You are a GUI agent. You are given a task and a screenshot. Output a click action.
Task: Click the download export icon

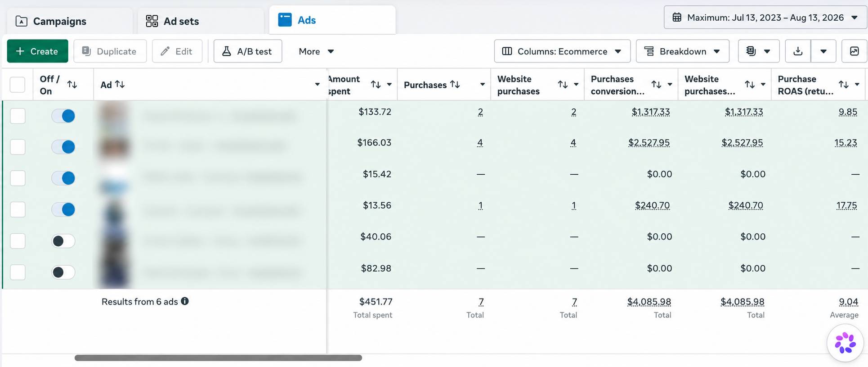pos(798,51)
